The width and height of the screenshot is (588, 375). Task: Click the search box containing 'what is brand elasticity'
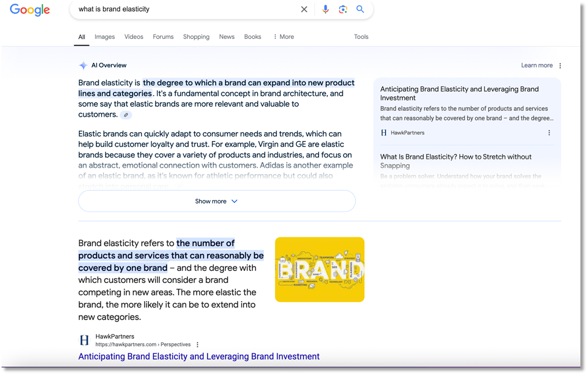pos(221,10)
